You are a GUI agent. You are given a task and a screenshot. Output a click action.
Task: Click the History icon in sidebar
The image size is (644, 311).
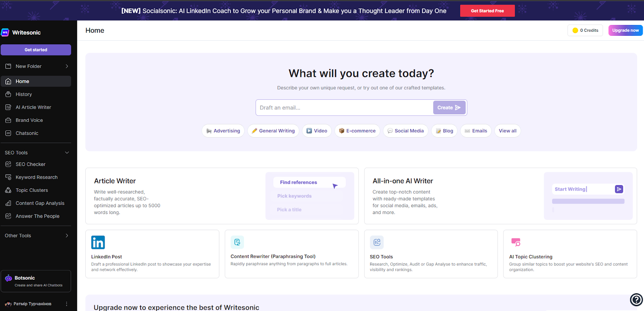(8, 94)
